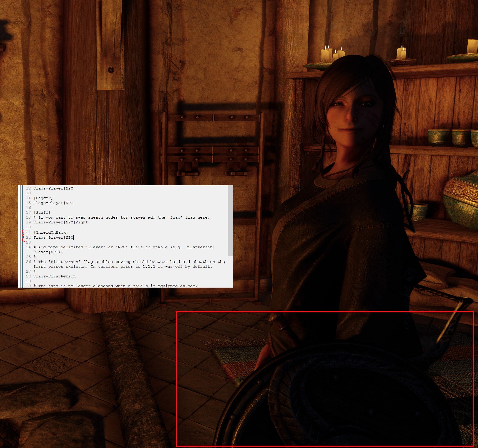The height and width of the screenshot is (448, 478).
Task: Click the Flags=Player|NPC|Right line
Action: [x=61, y=222]
